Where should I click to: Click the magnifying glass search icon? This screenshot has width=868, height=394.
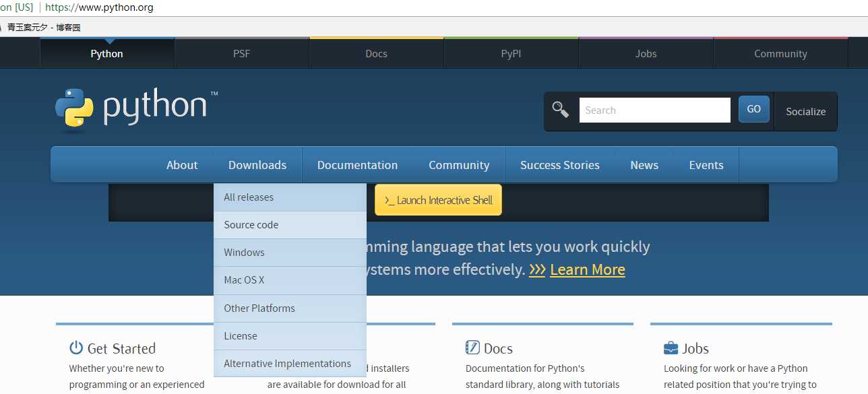coord(561,109)
